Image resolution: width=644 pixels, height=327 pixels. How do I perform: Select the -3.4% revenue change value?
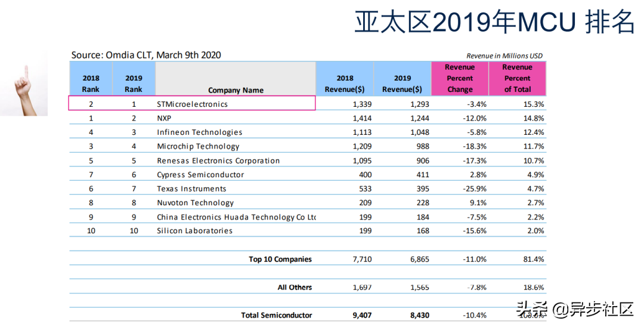(476, 104)
